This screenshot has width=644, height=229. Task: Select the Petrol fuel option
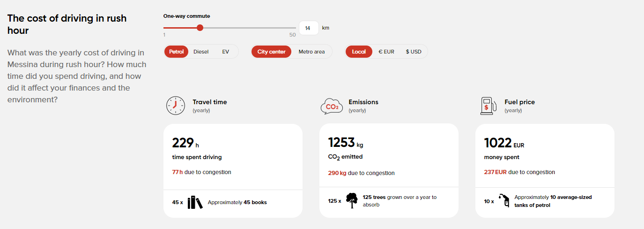(x=177, y=52)
